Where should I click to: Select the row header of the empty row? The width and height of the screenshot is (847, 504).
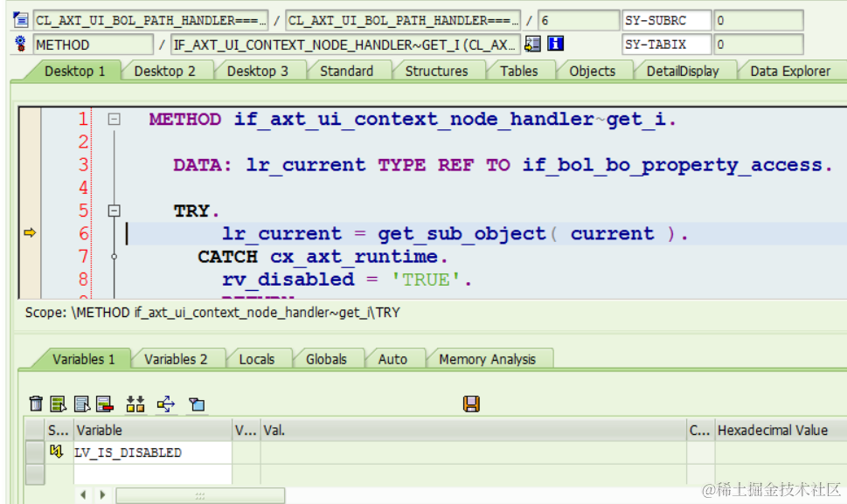[35, 474]
